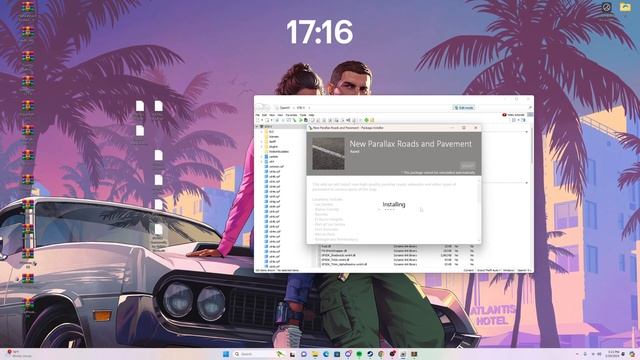Open the Video tutorials link in OpenIV

(513, 115)
